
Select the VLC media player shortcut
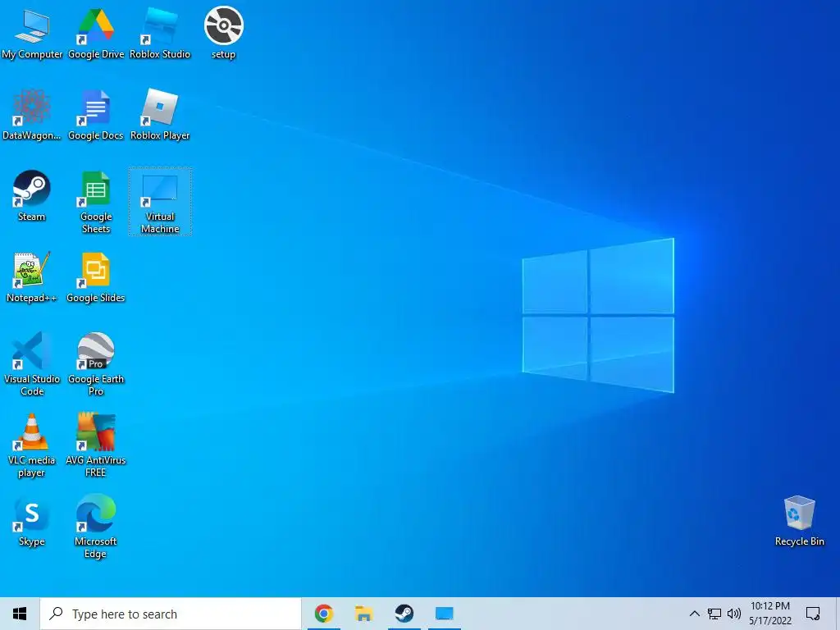coord(32,445)
